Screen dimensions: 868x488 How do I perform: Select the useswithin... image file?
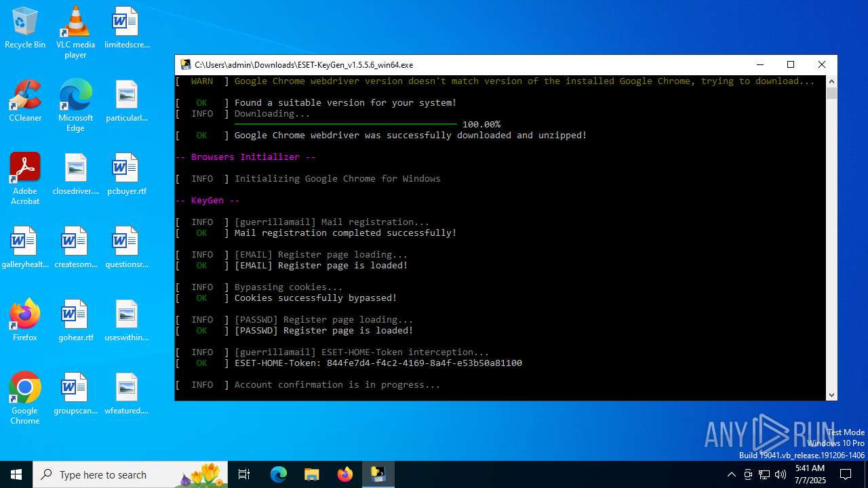[126, 321]
